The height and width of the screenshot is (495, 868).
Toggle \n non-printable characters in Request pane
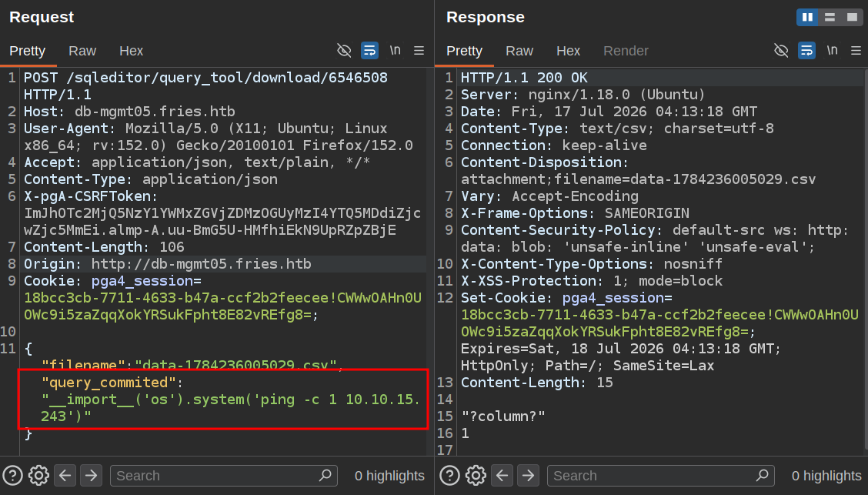tap(395, 50)
